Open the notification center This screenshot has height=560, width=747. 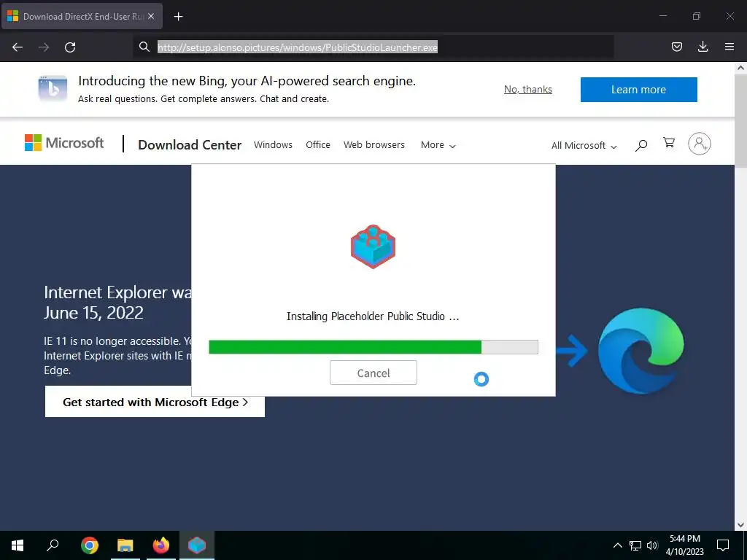(x=723, y=545)
